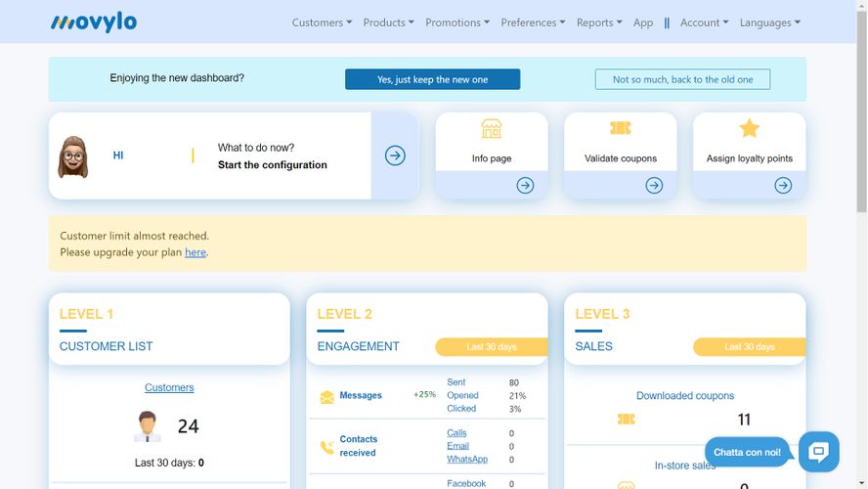The height and width of the screenshot is (489, 868).
Task: Click the Validate coupons arrow icon
Action: 654,185
